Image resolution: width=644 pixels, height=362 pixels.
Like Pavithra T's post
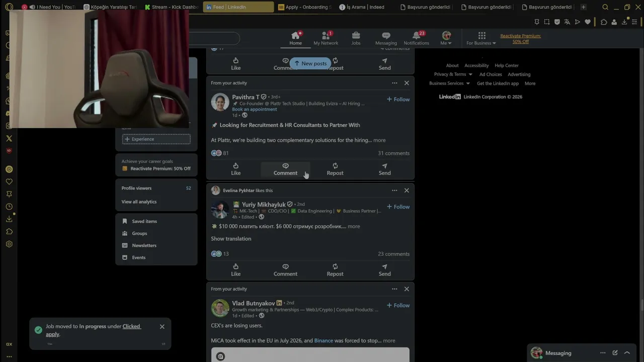(236, 169)
